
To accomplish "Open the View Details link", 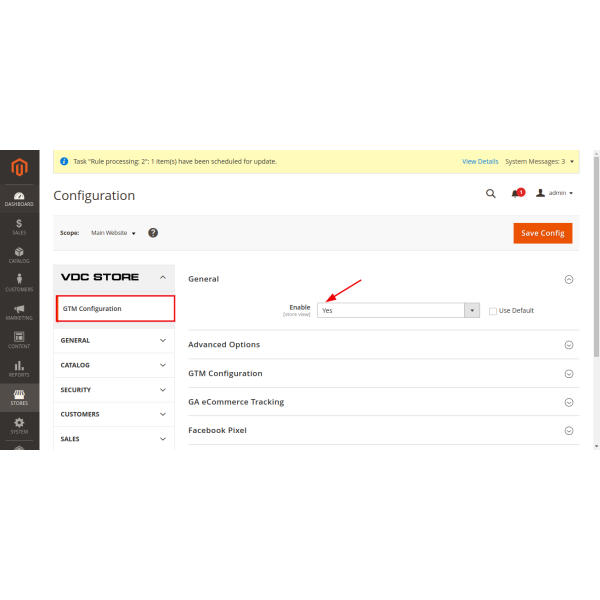I will pyautogui.click(x=480, y=161).
